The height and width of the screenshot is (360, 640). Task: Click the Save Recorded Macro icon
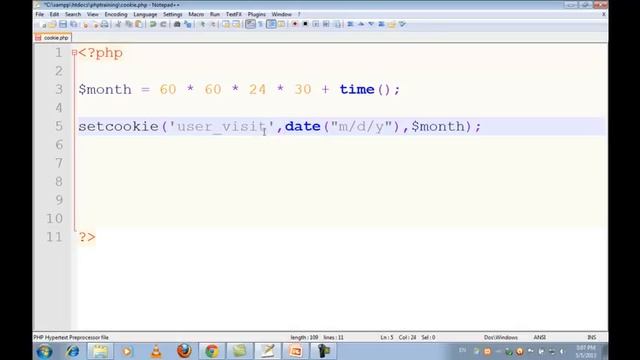(x=338, y=24)
